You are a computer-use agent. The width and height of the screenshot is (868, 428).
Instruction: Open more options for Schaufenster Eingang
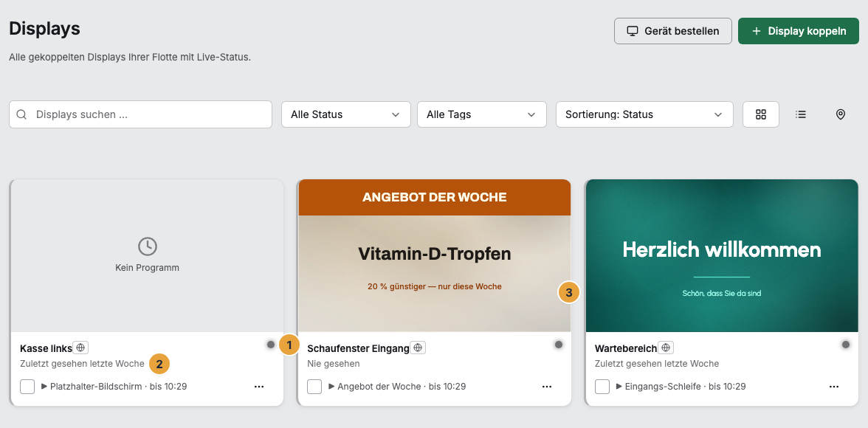[x=547, y=387]
